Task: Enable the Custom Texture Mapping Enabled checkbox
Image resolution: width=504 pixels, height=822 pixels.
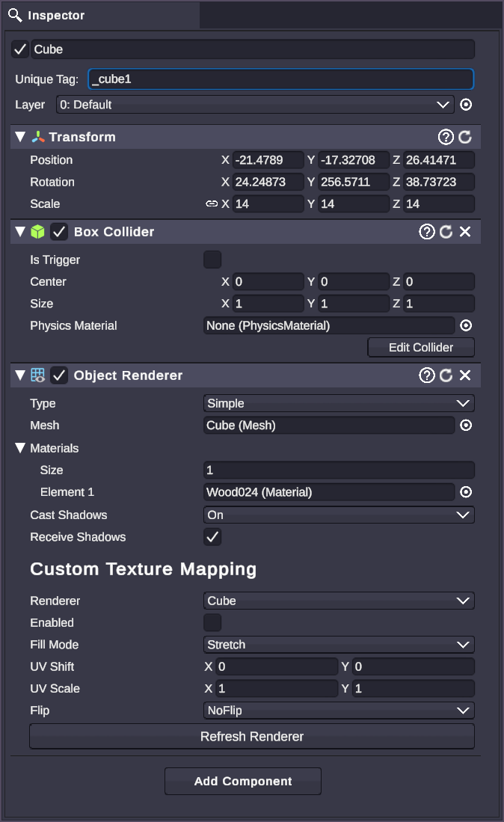Action: click(x=212, y=622)
